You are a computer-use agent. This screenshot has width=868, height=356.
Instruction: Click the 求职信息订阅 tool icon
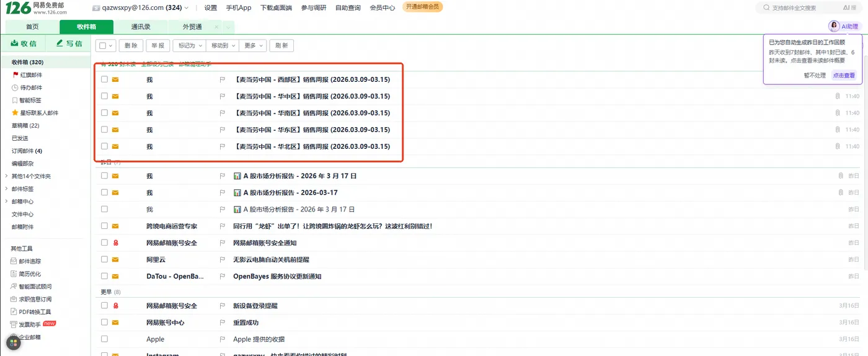(14, 300)
